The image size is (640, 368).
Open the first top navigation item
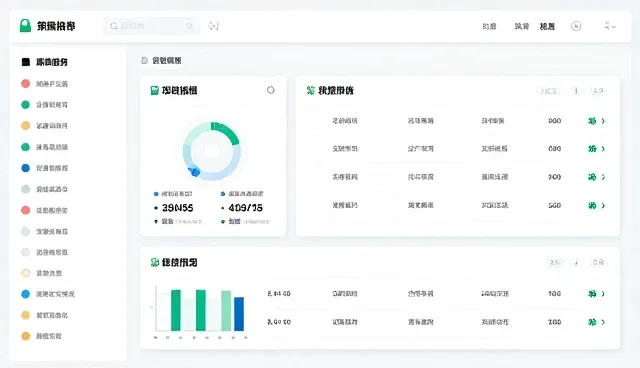click(x=489, y=27)
